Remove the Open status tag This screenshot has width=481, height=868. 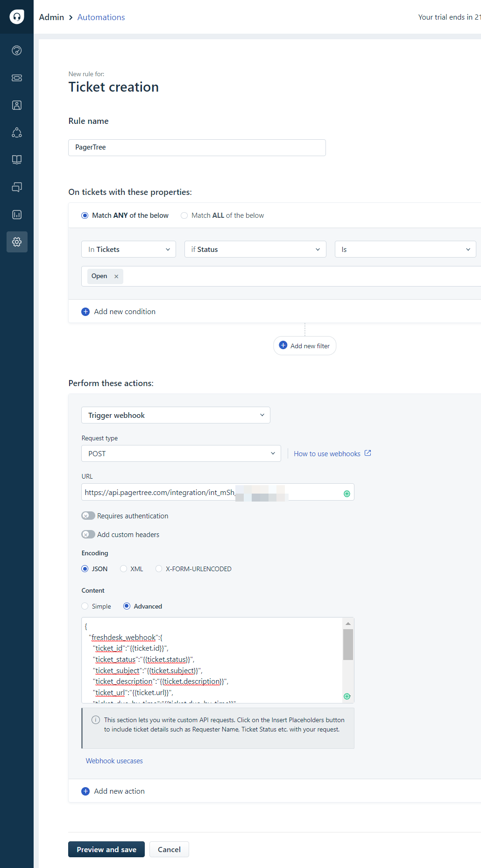click(116, 276)
